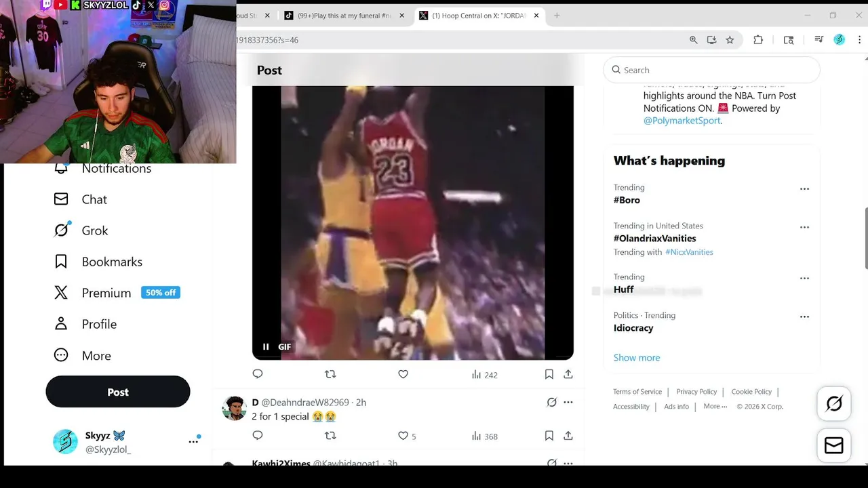The image size is (868, 488).
Task: Open Accessibility footer link
Action: coord(631,407)
